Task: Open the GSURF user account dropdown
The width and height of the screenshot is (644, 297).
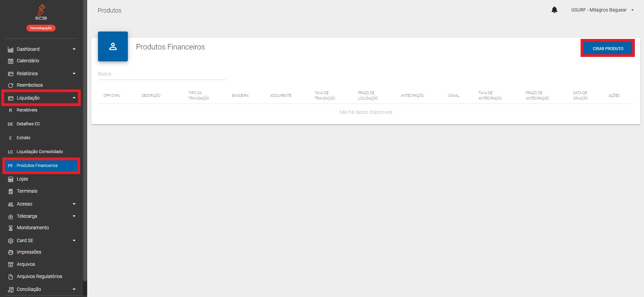Action: (602, 10)
